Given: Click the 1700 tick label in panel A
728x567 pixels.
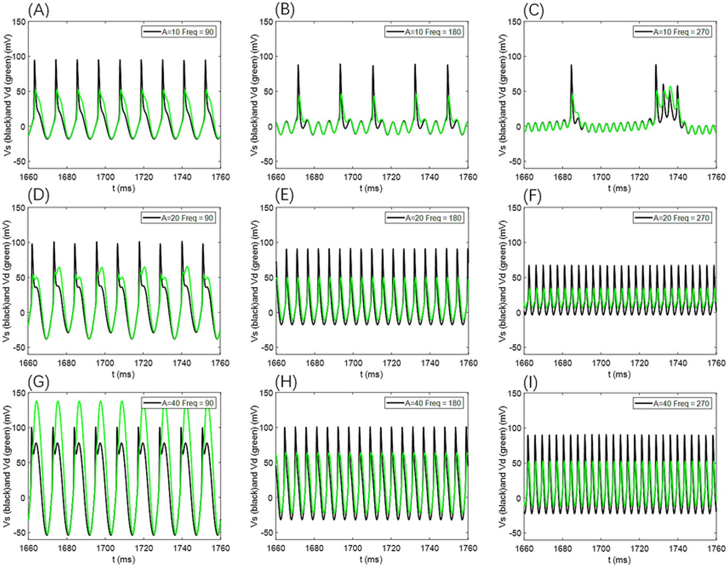Looking at the screenshot, I should tap(105, 177).
